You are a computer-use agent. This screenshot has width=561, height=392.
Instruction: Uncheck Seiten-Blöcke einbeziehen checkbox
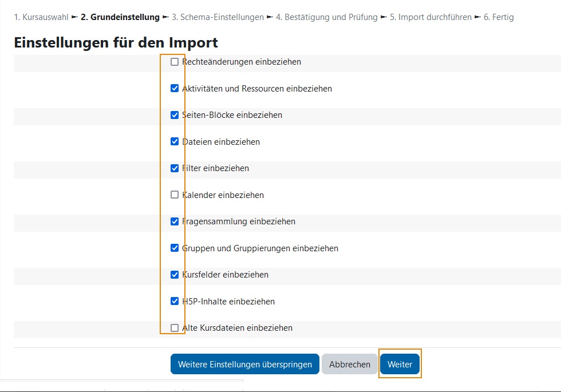[x=175, y=115]
